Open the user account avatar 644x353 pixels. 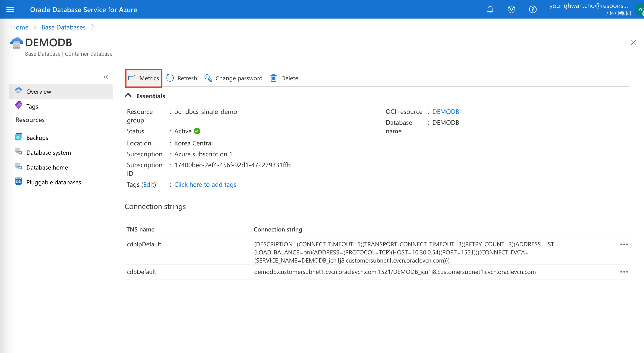pyautogui.click(x=640, y=10)
